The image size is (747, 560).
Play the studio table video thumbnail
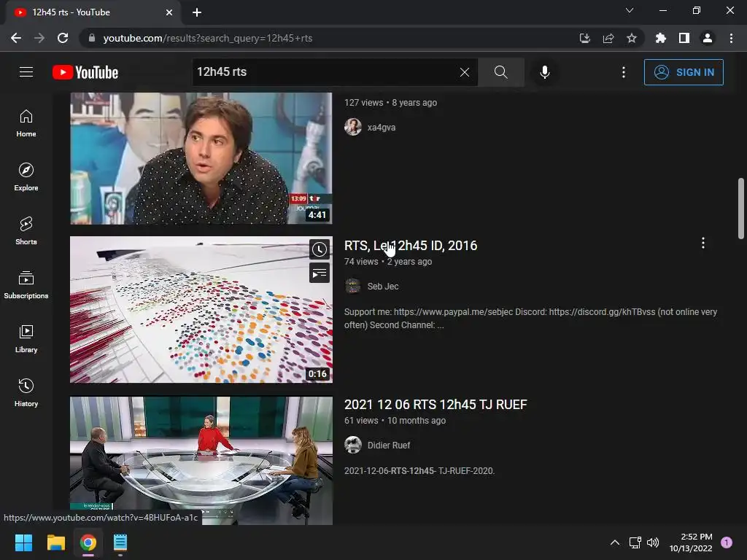[201, 461]
